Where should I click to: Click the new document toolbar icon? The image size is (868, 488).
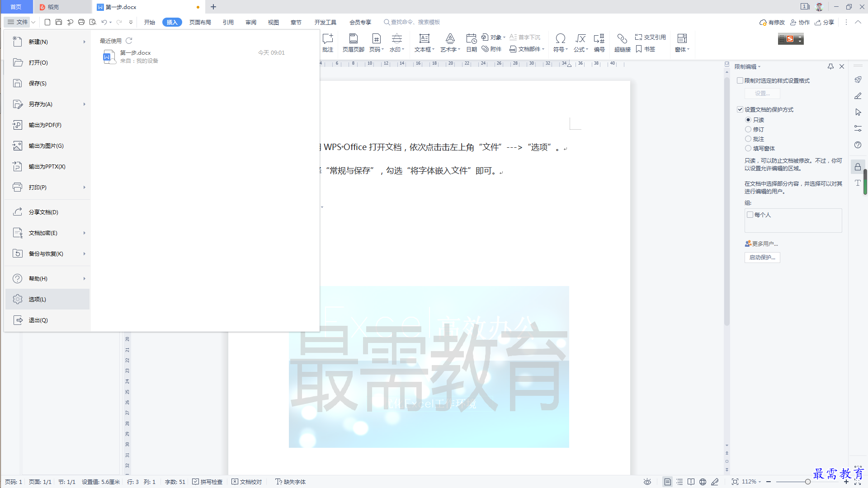tap(47, 22)
